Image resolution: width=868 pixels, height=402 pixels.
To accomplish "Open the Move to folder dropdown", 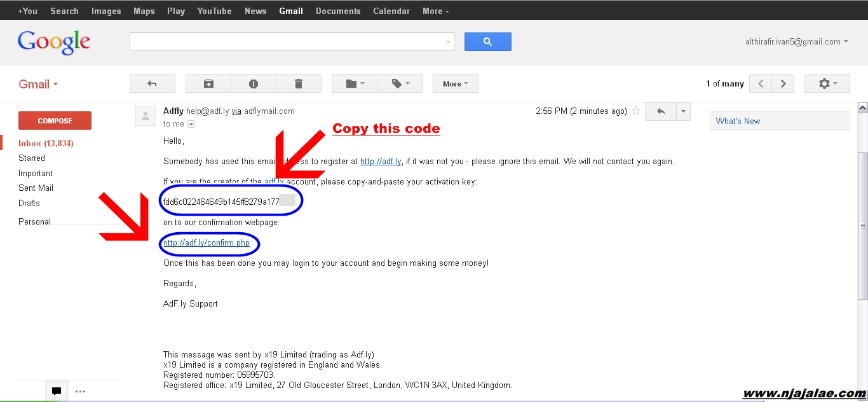I will click(355, 84).
